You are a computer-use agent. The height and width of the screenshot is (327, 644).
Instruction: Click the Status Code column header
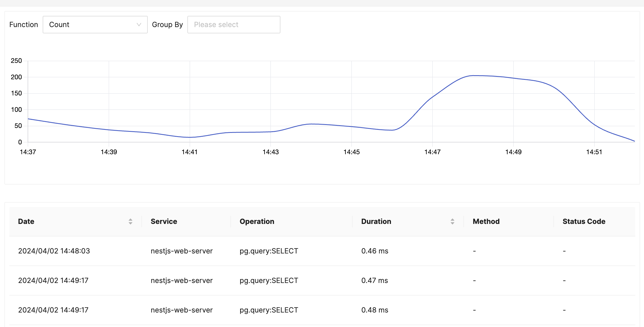pyautogui.click(x=584, y=221)
